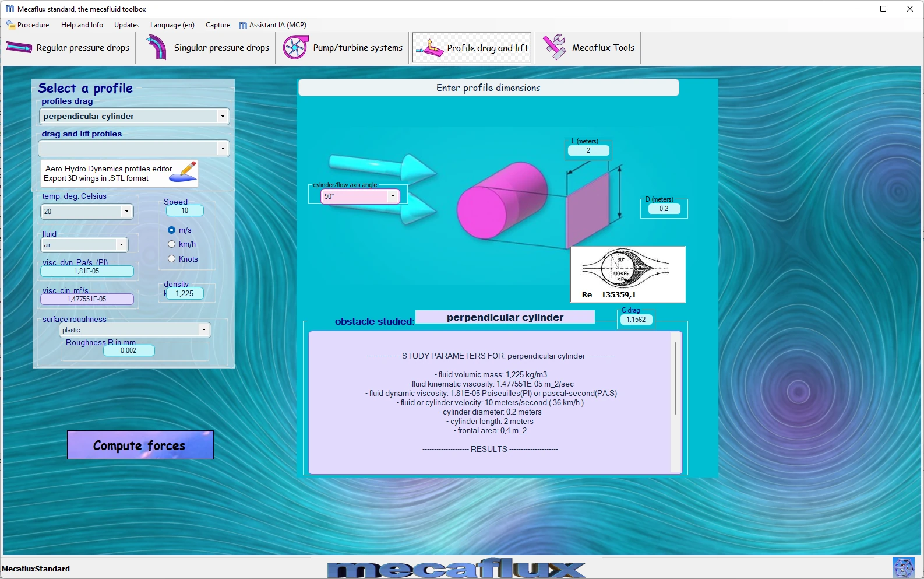Open Aero-Hydro Dynamics profiles editor
The width and height of the screenshot is (924, 579).
click(x=119, y=173)
